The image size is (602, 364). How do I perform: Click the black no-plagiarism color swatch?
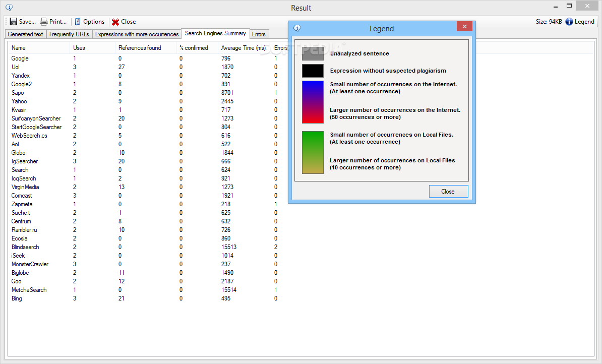(313, 71)
